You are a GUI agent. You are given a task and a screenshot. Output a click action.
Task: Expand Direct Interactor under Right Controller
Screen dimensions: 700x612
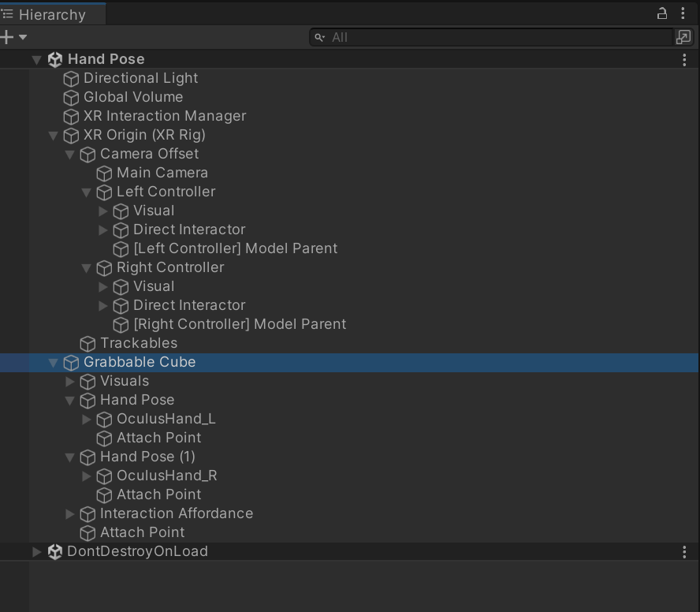point(102,305)
